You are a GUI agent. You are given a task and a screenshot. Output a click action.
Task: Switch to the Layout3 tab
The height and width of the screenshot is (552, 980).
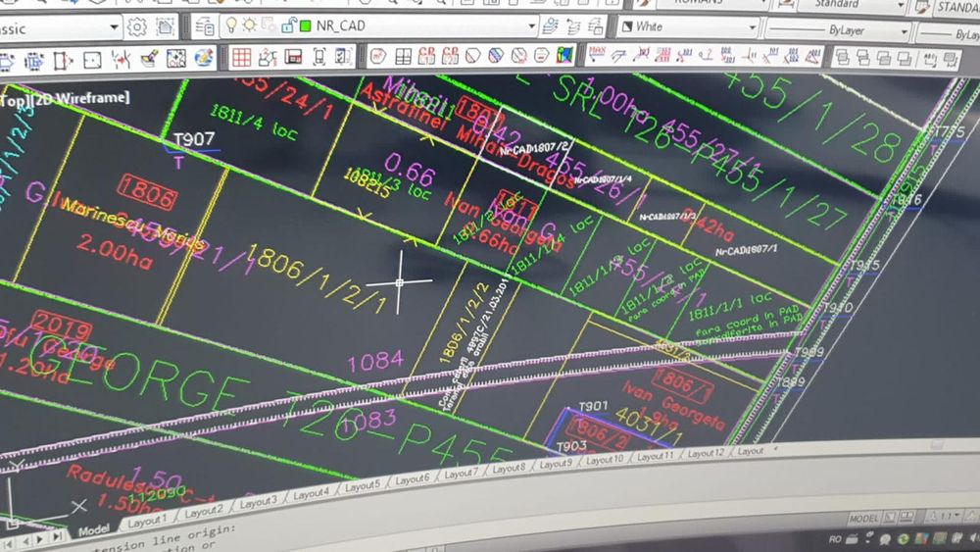pos(258,502)
